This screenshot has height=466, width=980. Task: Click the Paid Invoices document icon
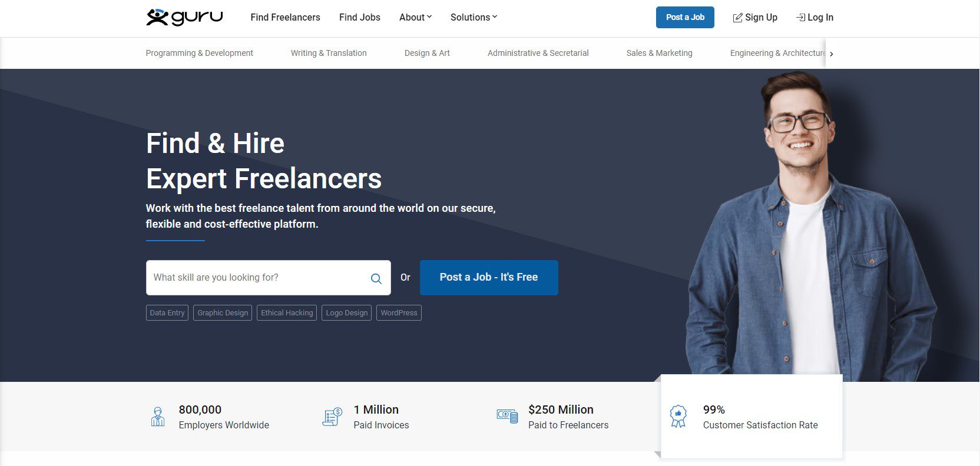(333, 417)
